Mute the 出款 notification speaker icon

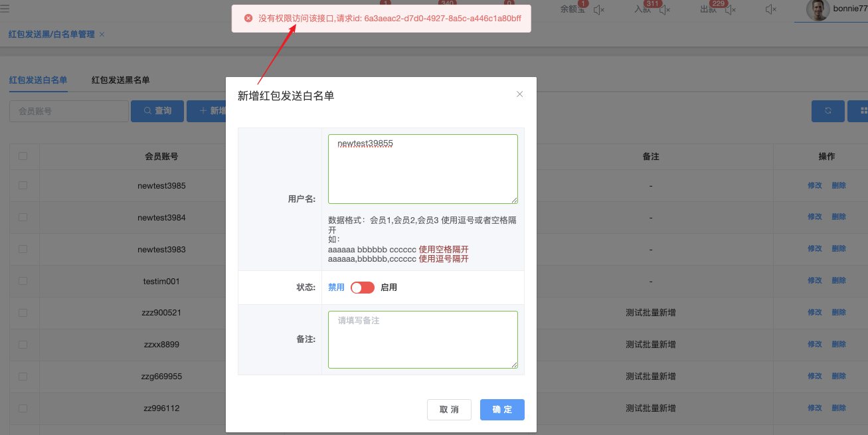pos(731,9)
